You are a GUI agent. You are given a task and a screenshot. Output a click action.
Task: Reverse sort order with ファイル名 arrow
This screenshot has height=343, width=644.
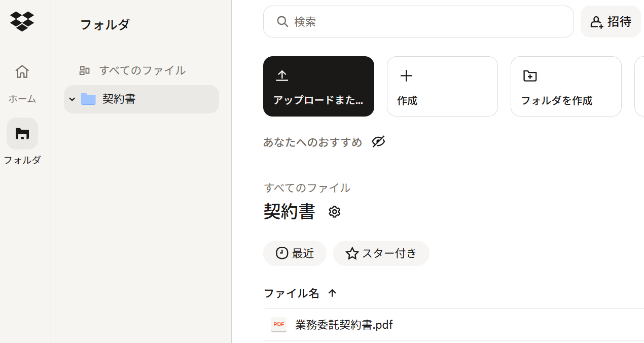(x=332, y=293)
